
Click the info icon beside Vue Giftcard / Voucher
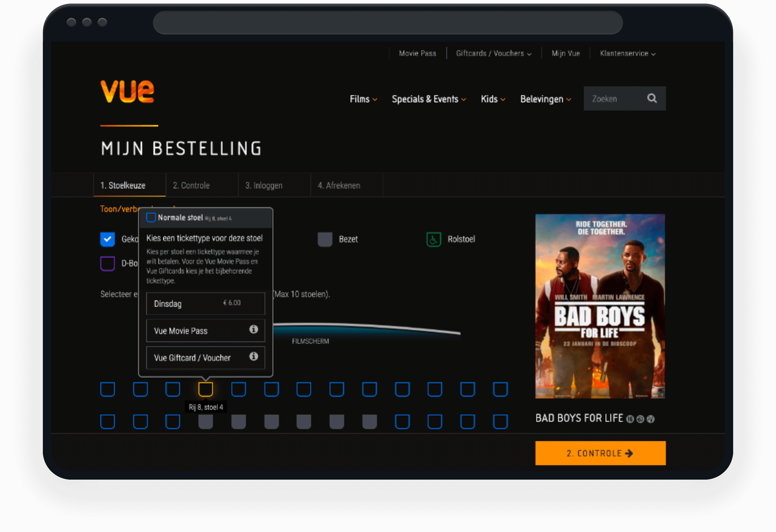254,357
